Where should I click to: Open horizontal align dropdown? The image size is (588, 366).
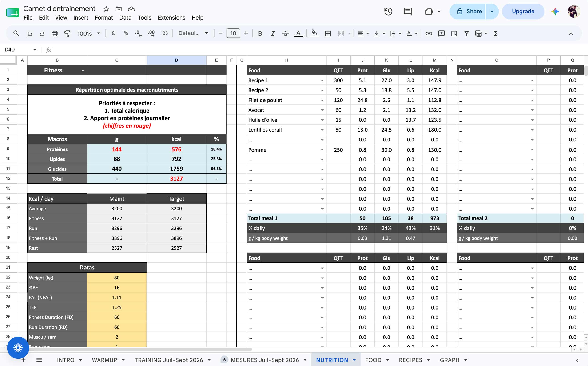pyautogui.click(x=363, y=33)
